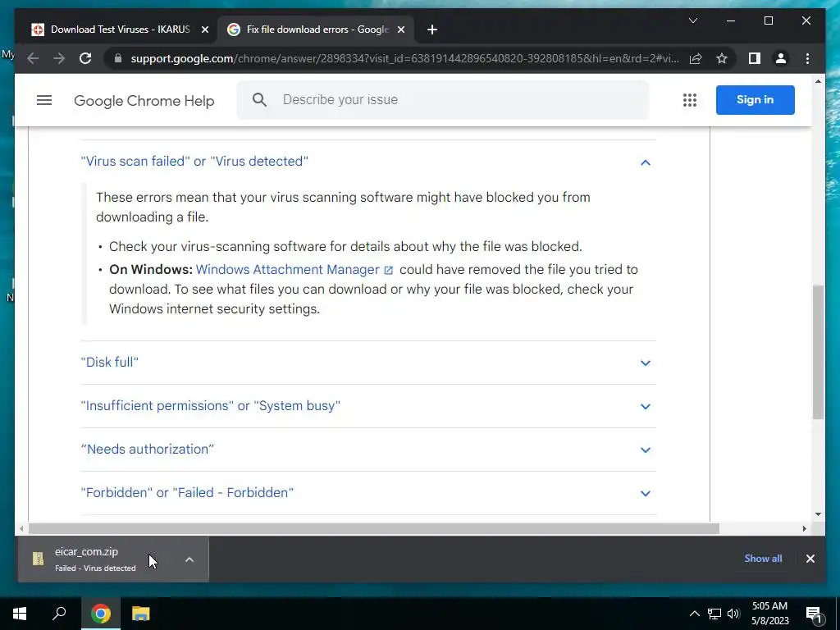Share this page via address bar icon
The height and width of the screenshot is (630, 840).
[x=696, y=58]
